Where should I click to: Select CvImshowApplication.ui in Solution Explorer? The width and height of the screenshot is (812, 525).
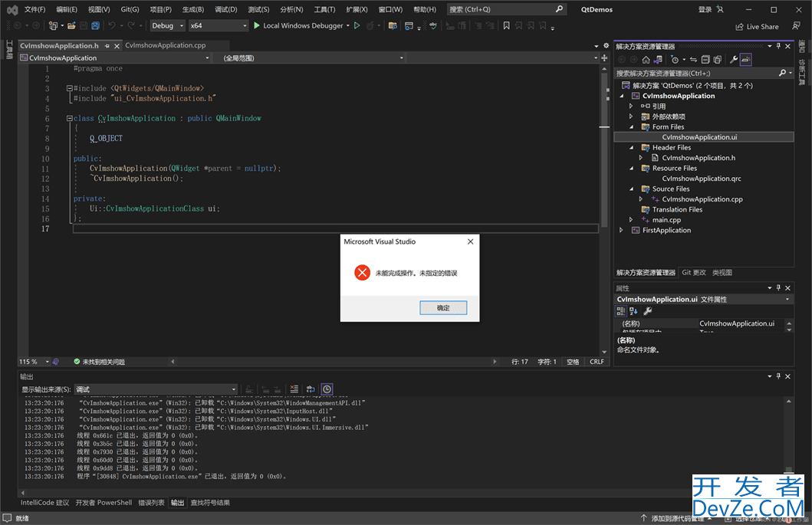click(699, 137)
